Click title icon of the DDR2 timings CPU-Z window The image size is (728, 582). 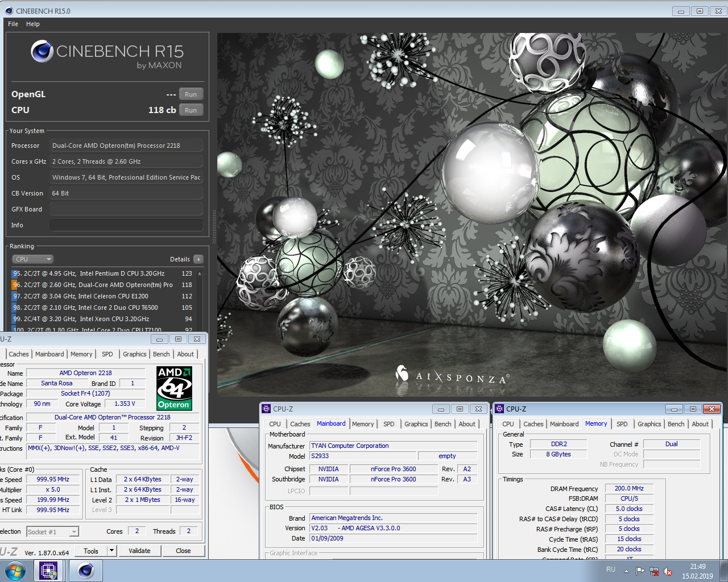[x=499, y=409]
